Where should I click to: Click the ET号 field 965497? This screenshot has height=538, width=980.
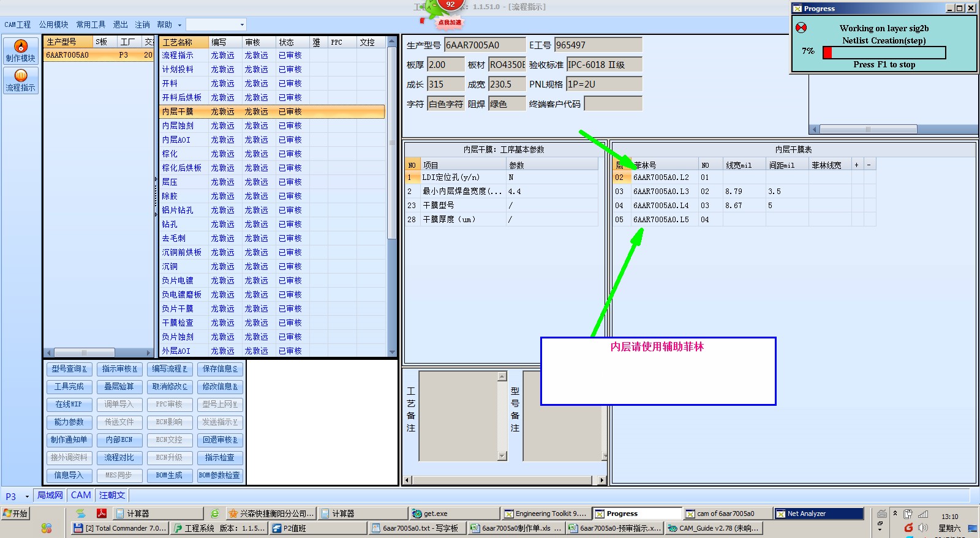point(598,45)
